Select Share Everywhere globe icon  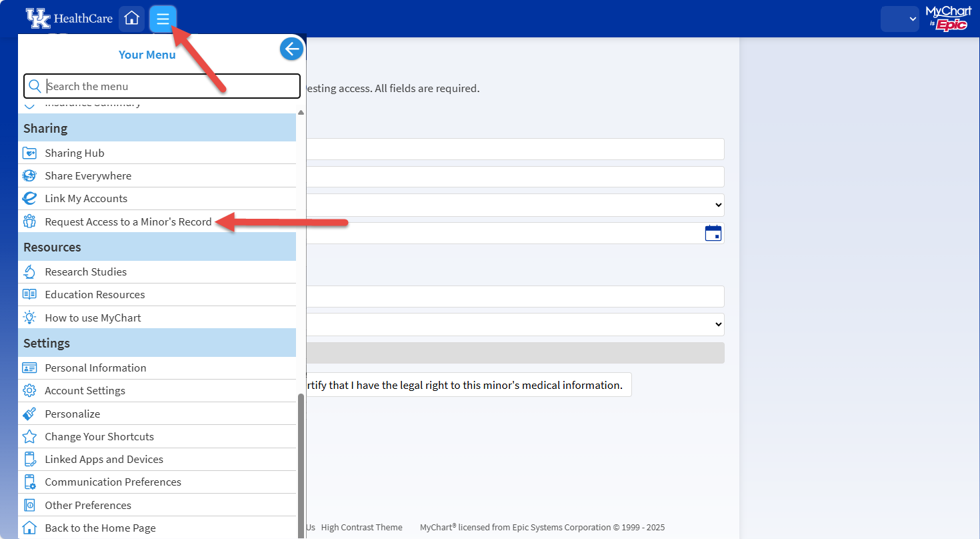[x=30, y=175]
